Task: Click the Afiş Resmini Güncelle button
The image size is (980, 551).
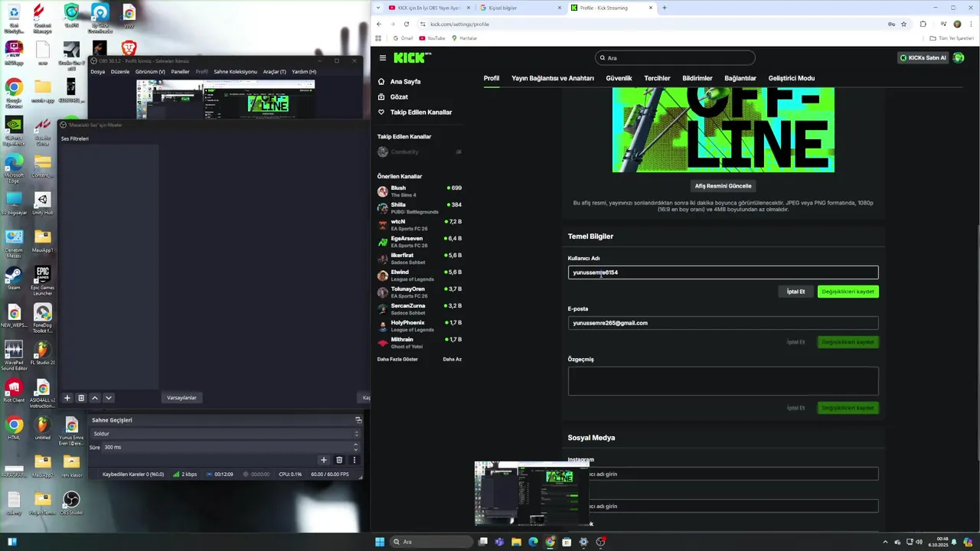Action: coord(723,186)
